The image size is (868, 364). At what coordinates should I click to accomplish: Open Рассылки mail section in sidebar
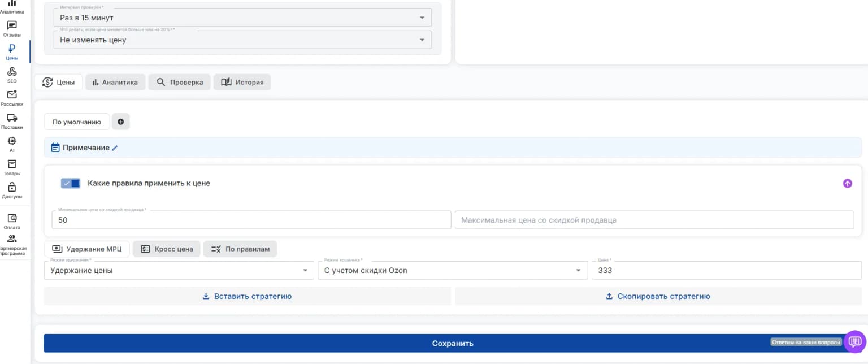(12, 98)
